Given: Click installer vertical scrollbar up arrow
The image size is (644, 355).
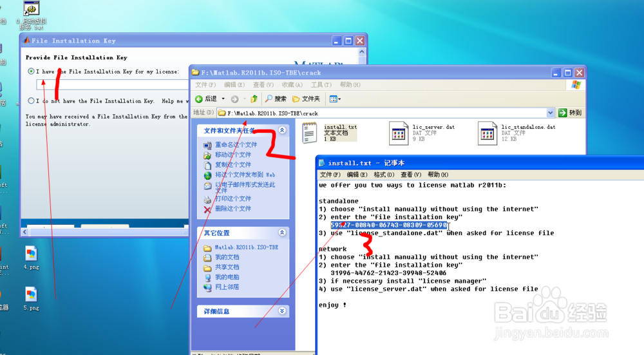Looking at the screenshot, I should pos(362,52).
